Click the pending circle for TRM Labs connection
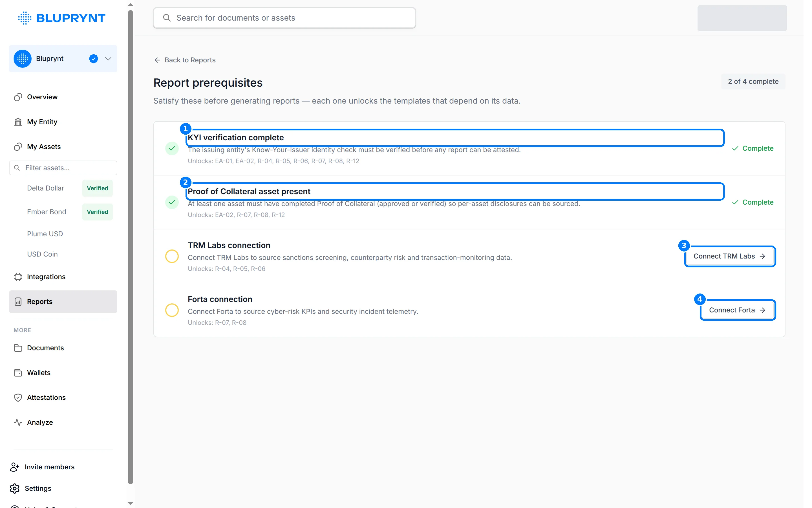 172,256
